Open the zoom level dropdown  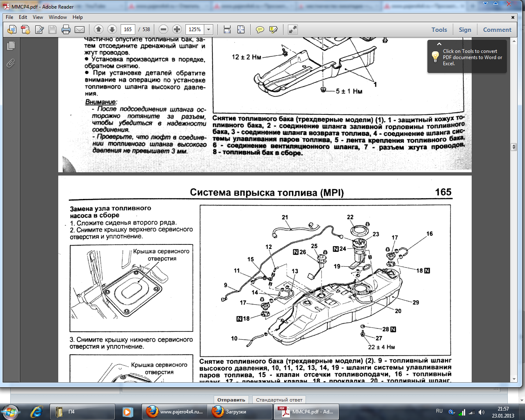pyautogui.click(x=209, y=30)
